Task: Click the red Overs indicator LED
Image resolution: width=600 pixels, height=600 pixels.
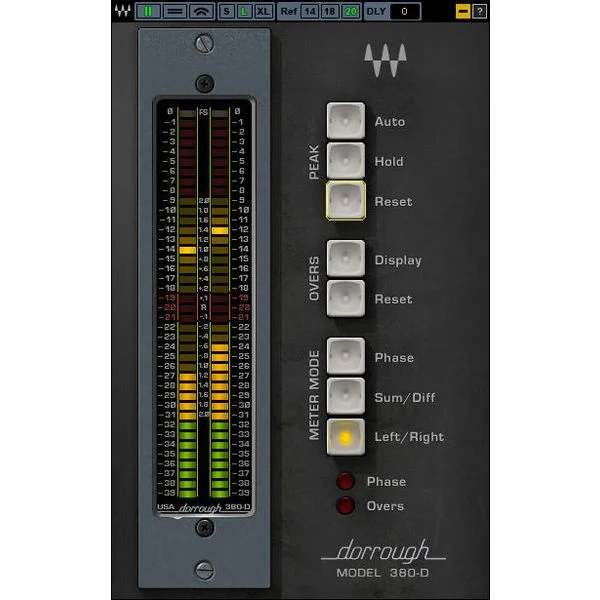Action: [x=345, y=505]
